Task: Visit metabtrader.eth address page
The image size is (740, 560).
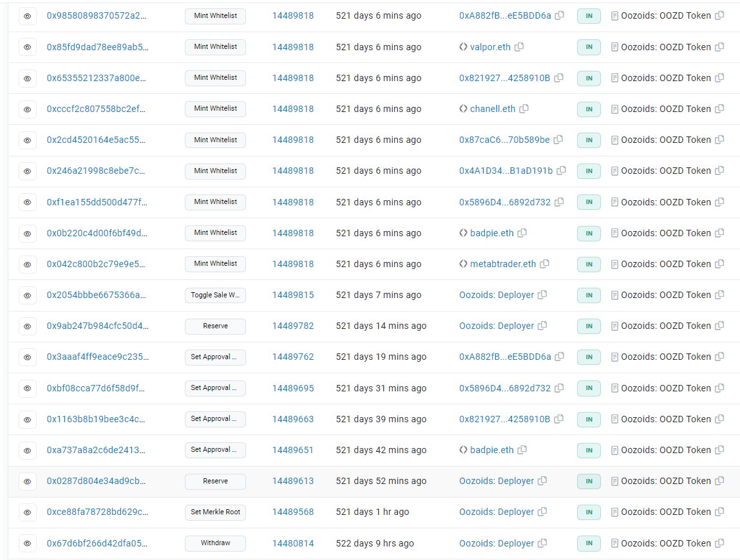Action: coord(503,264)
